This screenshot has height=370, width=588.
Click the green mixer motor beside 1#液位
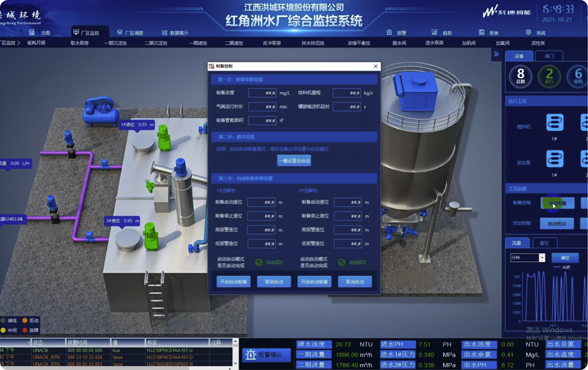(164, 137)
